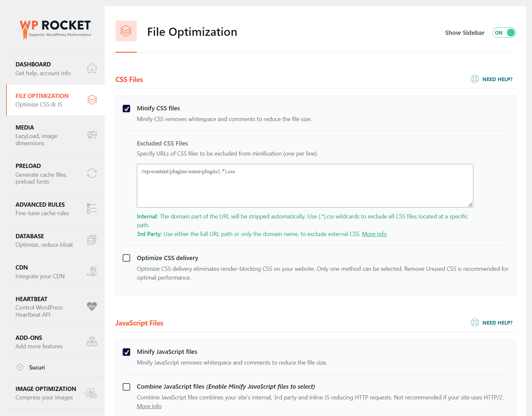Click the Preload refresh icon

(92, 173)
